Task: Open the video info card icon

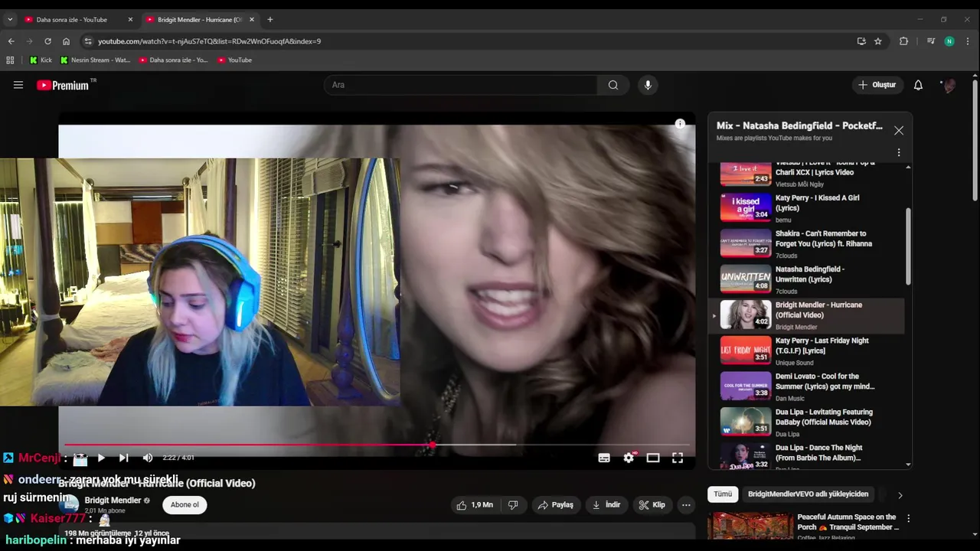Action: (x=680, y=124)
